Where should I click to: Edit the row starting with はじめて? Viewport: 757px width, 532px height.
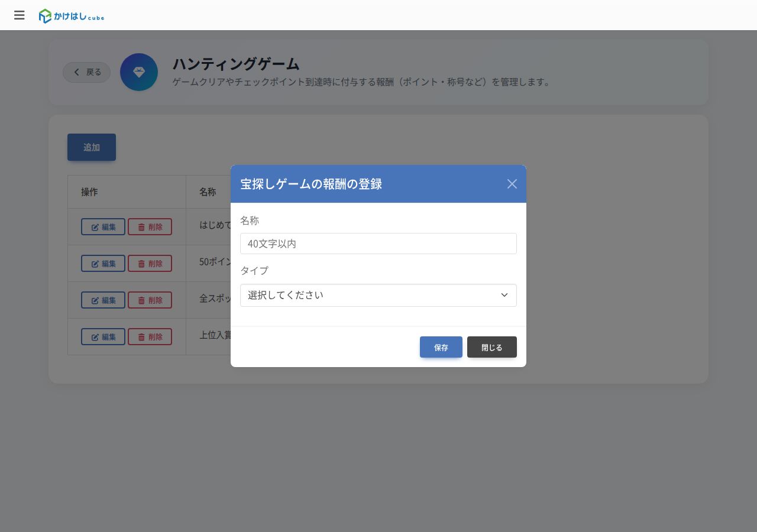tap(103, 227)
